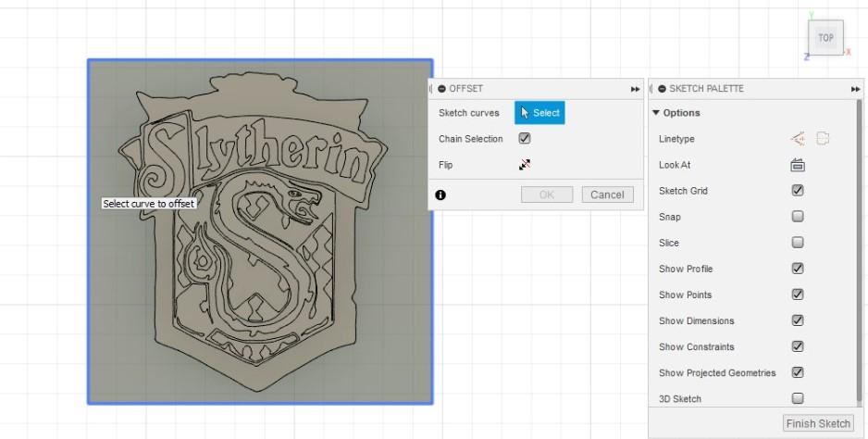Click the Sketch Palette vertical scrollbar
This screenshot has height=439, width=868.
861,252
